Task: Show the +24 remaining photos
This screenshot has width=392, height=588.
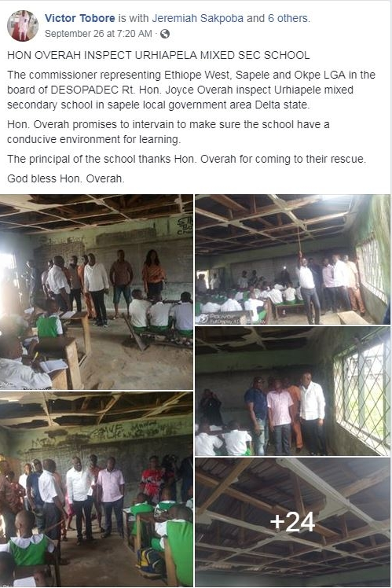Action: (293, 522)
